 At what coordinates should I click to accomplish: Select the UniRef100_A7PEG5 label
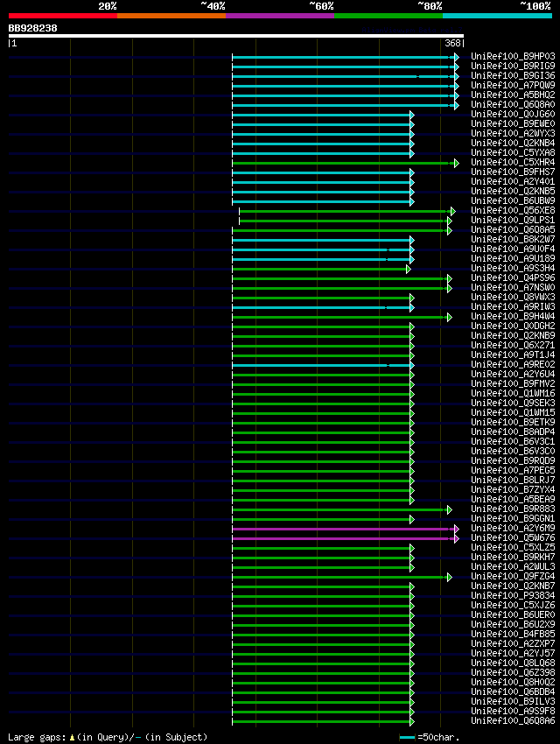tap(513, 471)
